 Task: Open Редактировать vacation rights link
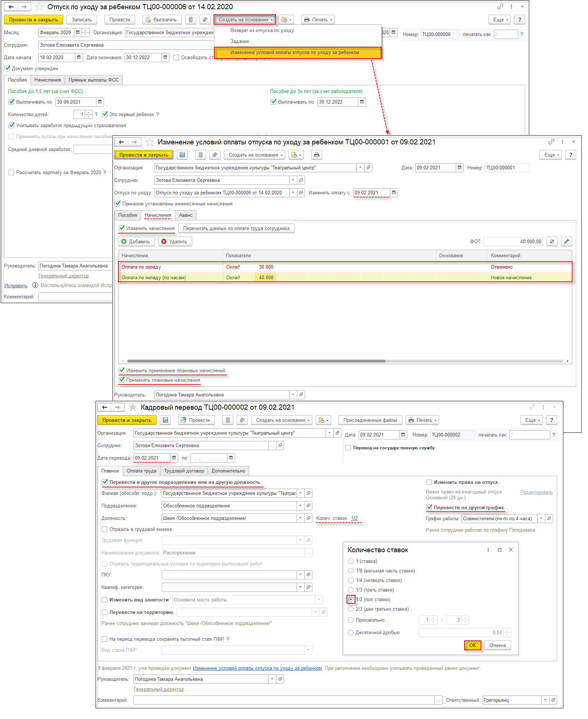[536, 492]
